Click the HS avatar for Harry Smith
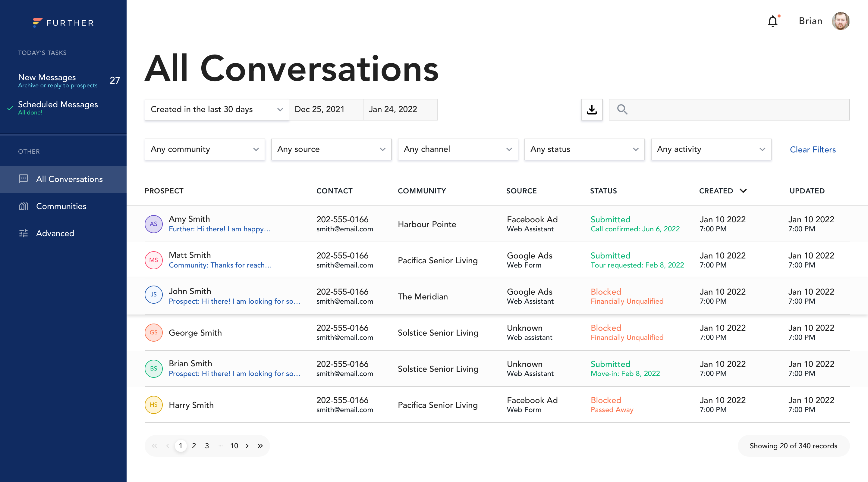This screenshot has width=868, height=482. coord(154,405)
